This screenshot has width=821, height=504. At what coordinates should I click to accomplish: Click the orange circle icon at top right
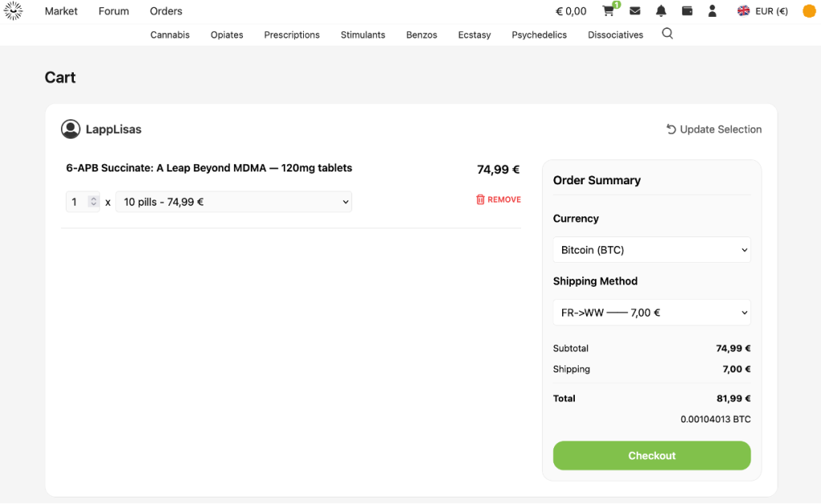(809, 11)
